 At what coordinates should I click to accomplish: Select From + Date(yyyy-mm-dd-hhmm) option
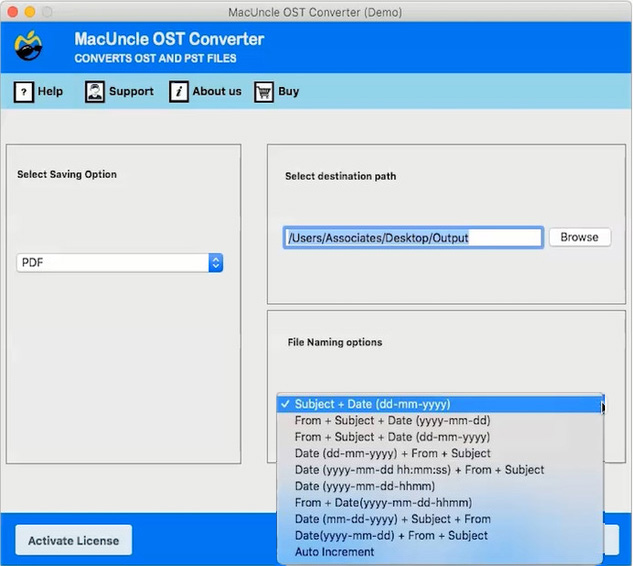pyautogui.click(x=440, y=503)
